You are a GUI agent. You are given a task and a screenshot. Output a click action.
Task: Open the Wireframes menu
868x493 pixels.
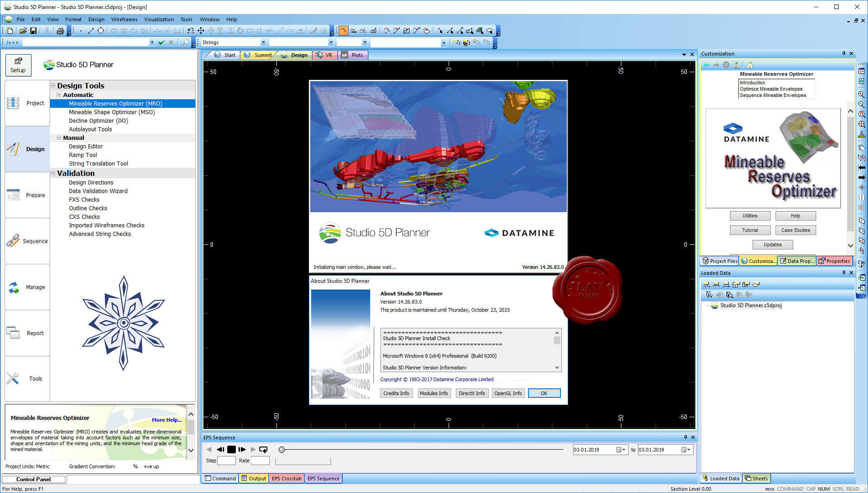click(124, 19)
